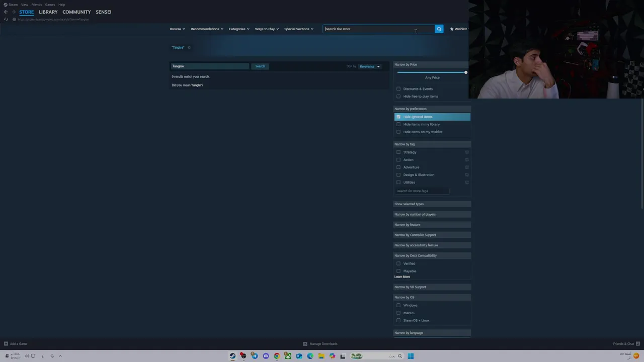This screenshot has height=362, width=644.
Task: Go back with the left arrow
Action: pyautogui.click(x=6, y=12)
